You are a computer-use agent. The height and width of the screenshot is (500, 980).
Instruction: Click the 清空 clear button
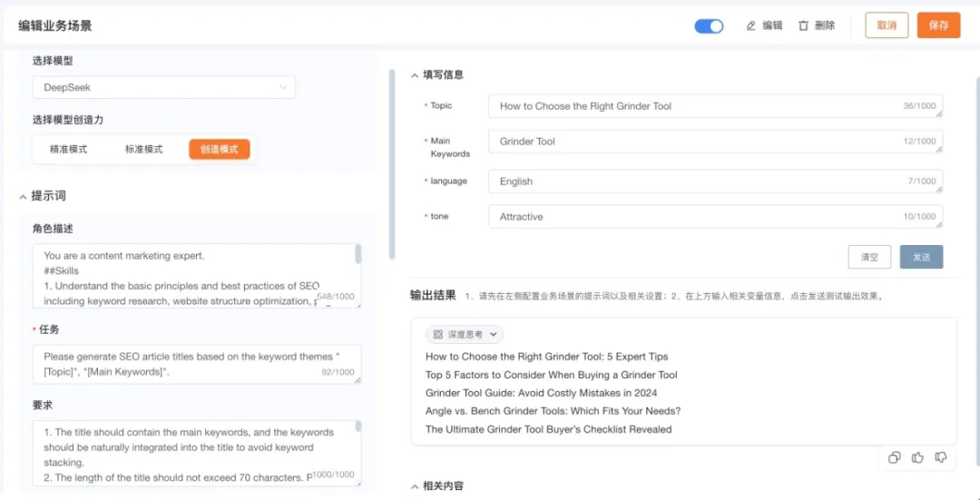pos(869,257)
